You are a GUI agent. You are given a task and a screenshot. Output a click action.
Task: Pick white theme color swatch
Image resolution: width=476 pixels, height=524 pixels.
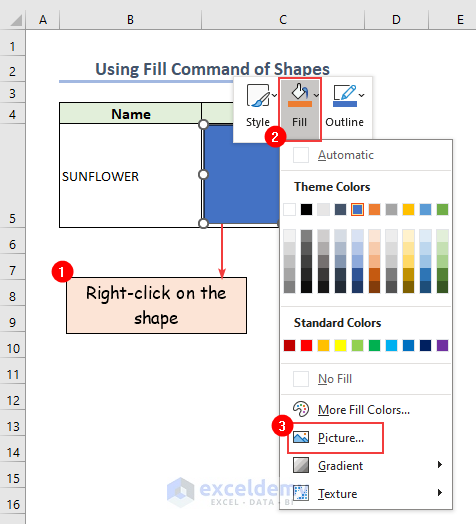point(289,210)
